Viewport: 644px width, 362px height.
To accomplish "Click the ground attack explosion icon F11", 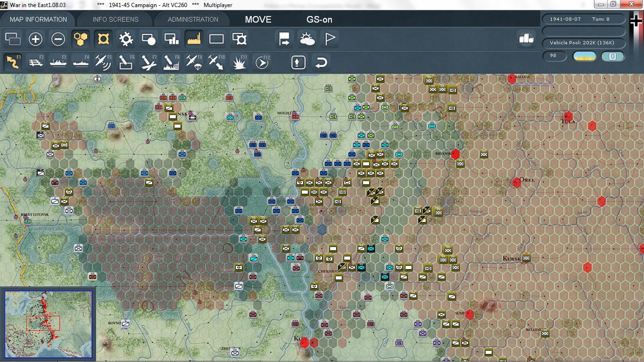I will [239, 61].
